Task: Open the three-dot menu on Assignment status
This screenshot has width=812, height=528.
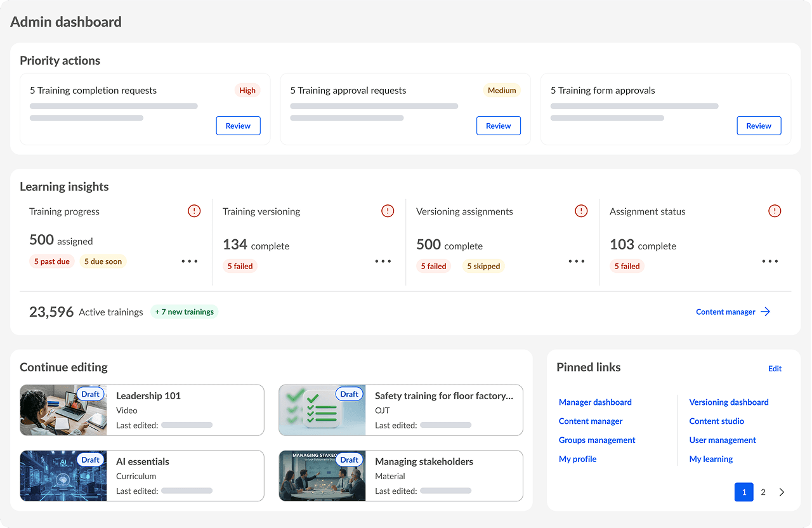Action: coord(769,261)
